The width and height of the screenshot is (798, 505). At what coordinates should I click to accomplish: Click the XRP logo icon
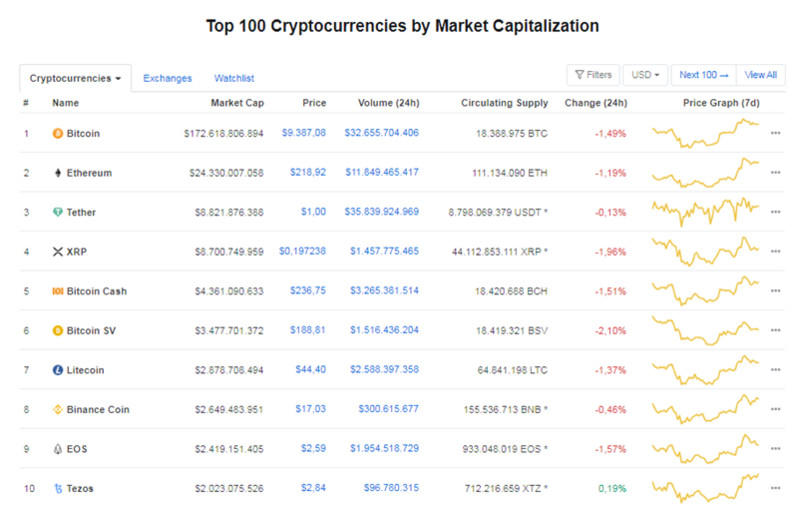point(57,252)
